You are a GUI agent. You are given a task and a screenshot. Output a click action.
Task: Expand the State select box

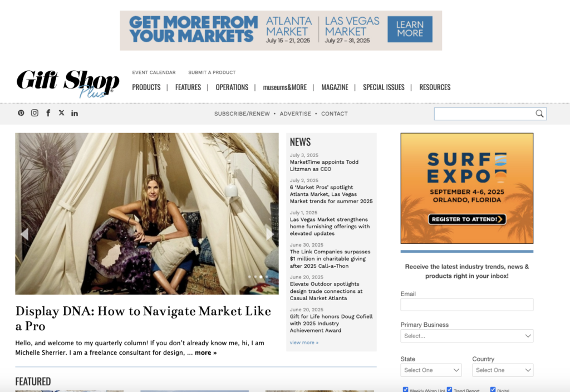click(x=431, y=370)
